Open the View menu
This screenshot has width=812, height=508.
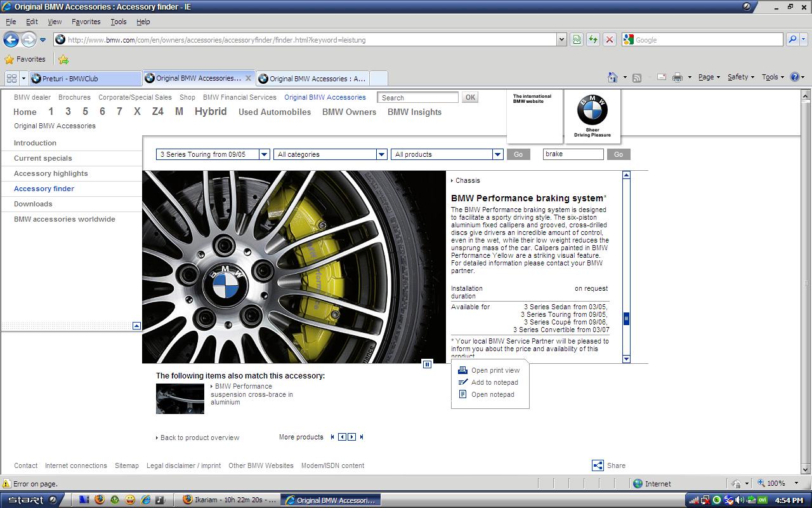(x=55, y=22)
